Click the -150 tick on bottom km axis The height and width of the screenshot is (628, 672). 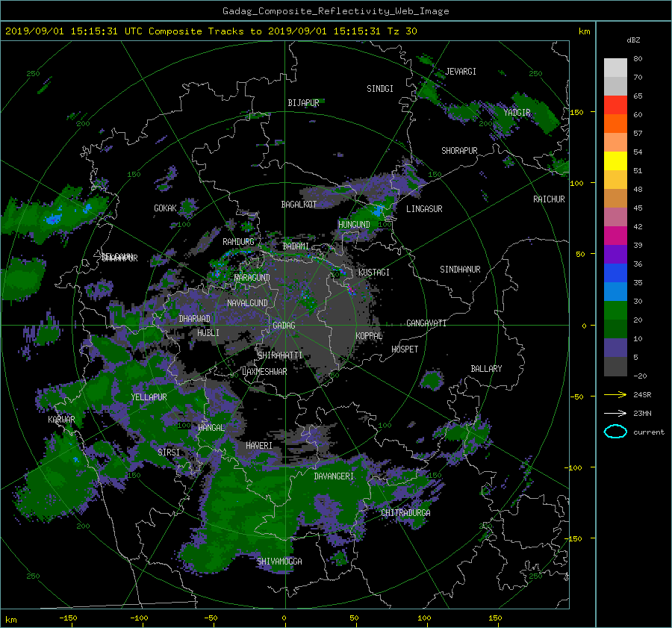(x=68, y=618)
